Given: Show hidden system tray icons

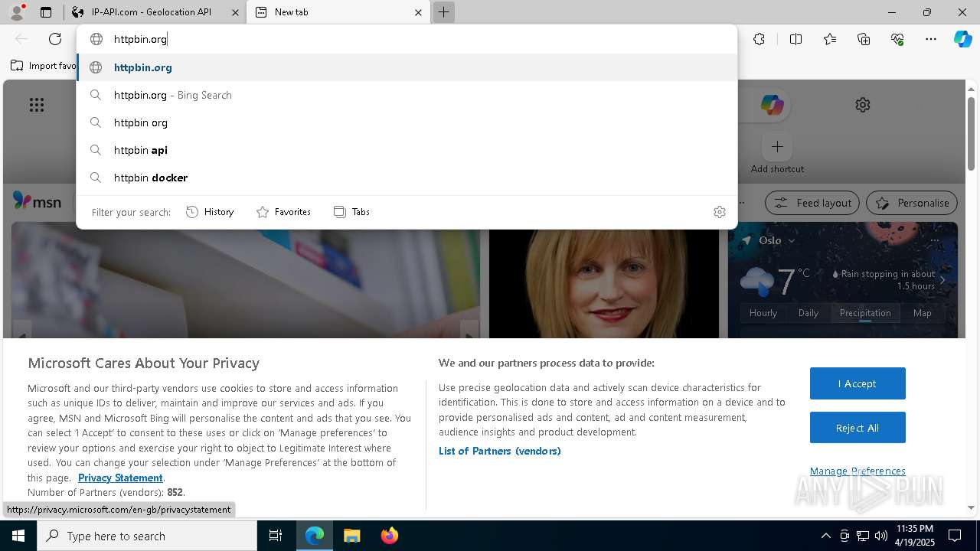Looking at the screenshot, I should point(825,536).
